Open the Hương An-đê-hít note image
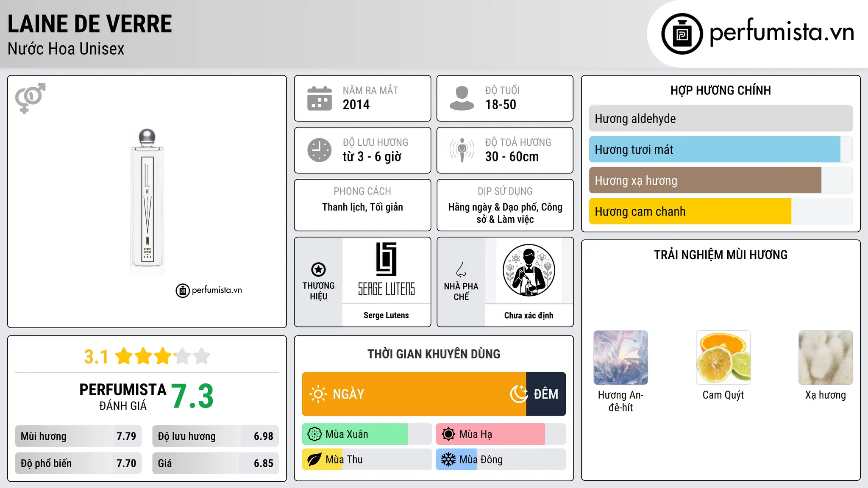 (620, 358)
